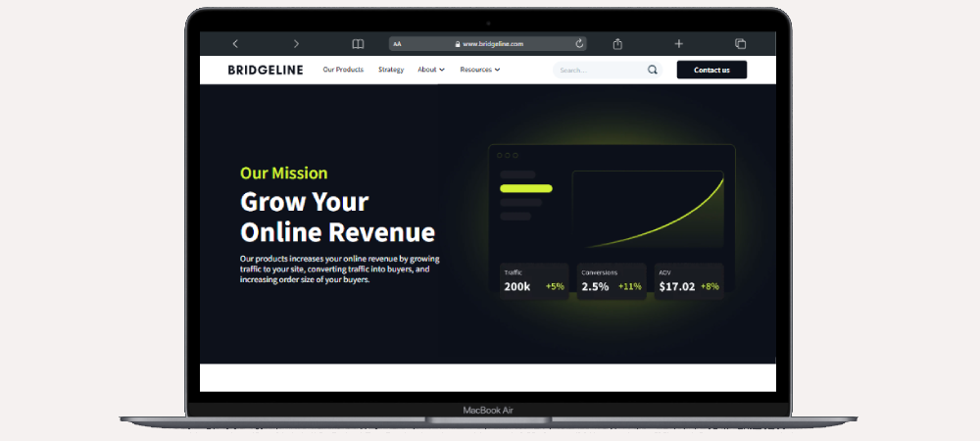The image size is (980, 441).
Task: Click the padlock icon in address bar
Action: pyautogui.click(x=457, y=44)
